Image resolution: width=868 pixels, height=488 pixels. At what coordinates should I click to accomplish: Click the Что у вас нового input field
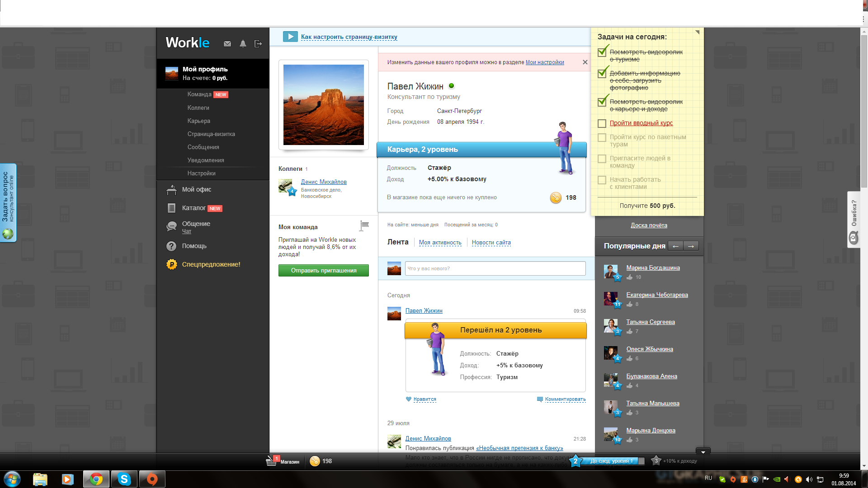[x=495, y=268]
